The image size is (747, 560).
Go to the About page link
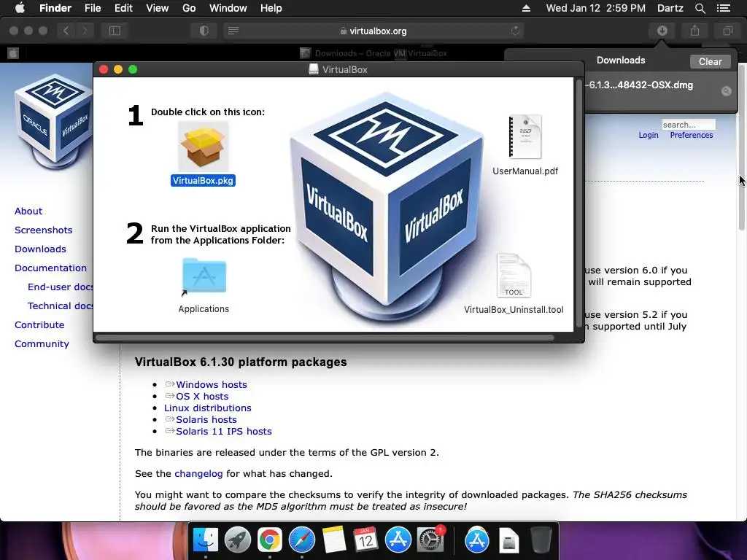click(x=28, y=211)
